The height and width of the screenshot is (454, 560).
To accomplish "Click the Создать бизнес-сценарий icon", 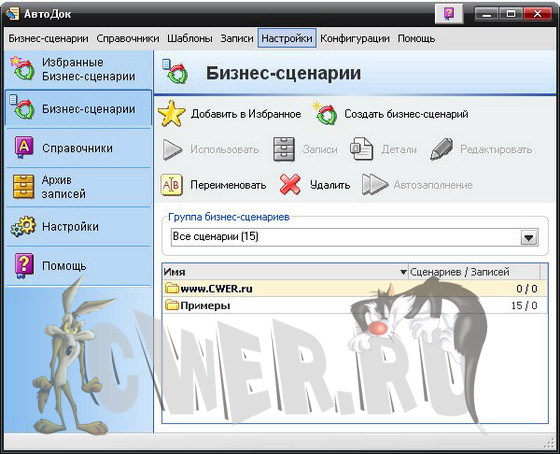I will pyautogui.click(x=324, y=114).
